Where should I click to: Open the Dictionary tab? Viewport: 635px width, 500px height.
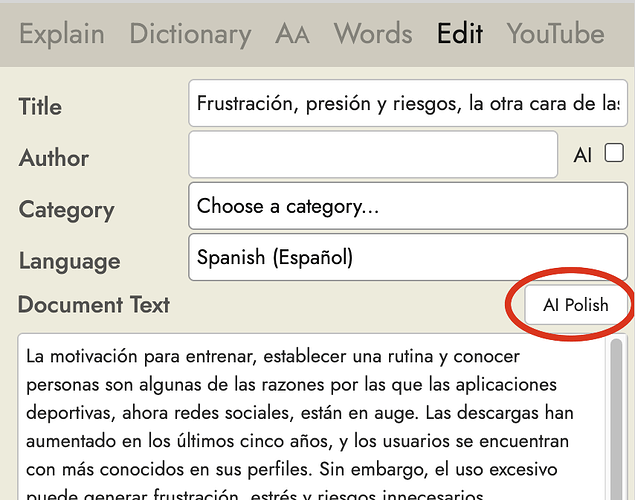[190, 34]
